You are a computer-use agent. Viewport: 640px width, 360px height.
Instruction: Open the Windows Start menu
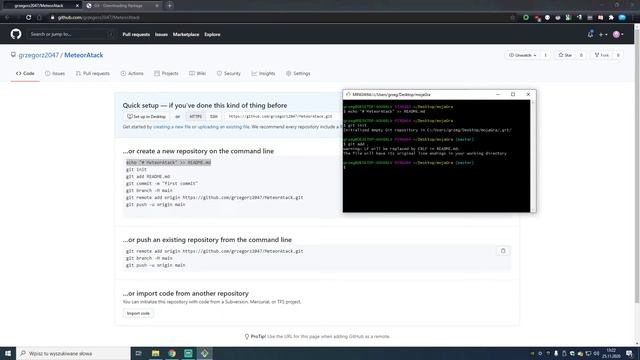point(8,353)
